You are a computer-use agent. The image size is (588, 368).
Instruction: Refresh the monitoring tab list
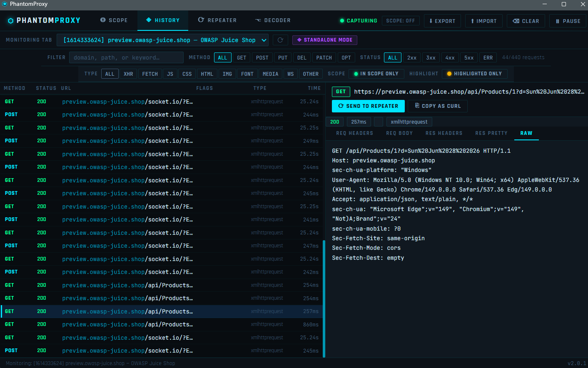click(280, 40)
